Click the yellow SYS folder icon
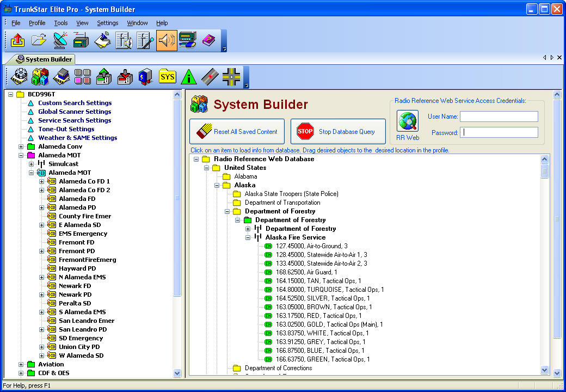 click(168, 77)
